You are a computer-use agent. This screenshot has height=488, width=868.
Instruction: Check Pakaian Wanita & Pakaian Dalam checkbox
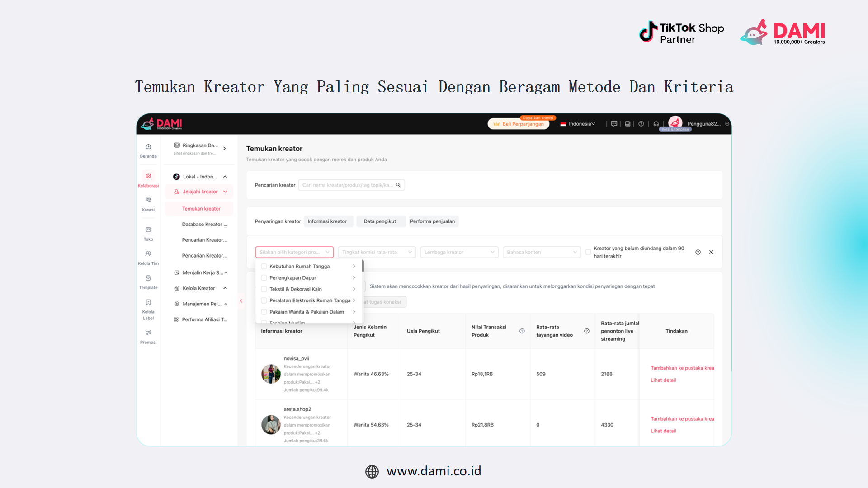(x=264, y=312)
